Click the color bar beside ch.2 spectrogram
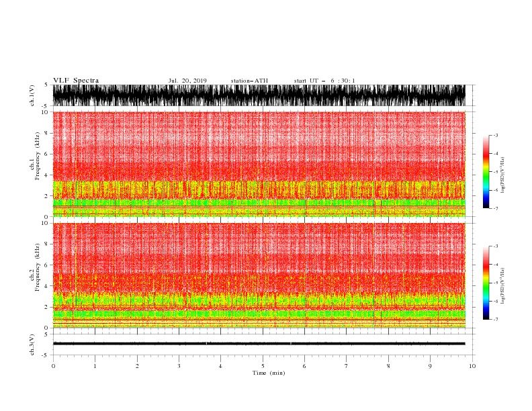Screen dimensions: 532x411 click(486, 283)
